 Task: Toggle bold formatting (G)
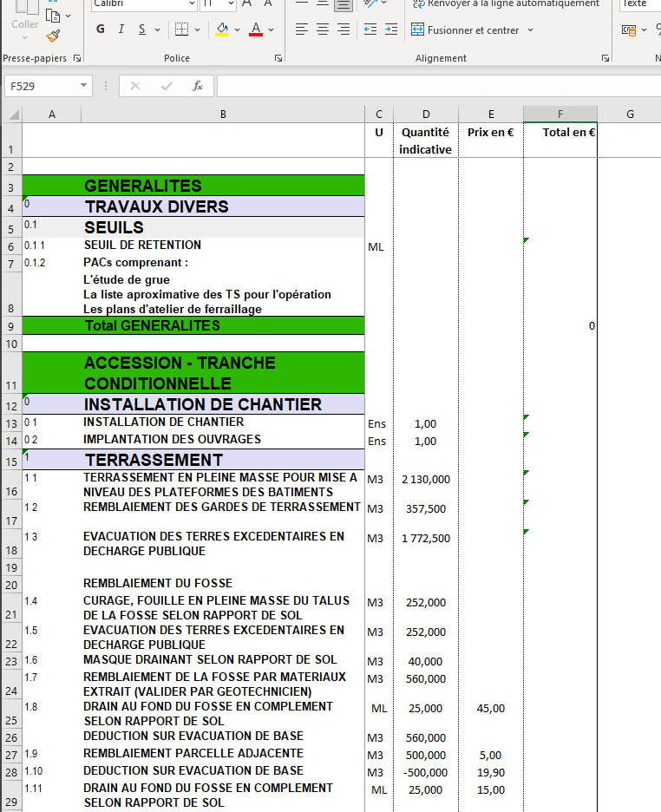pyautogui.click(x=101, y=29)
